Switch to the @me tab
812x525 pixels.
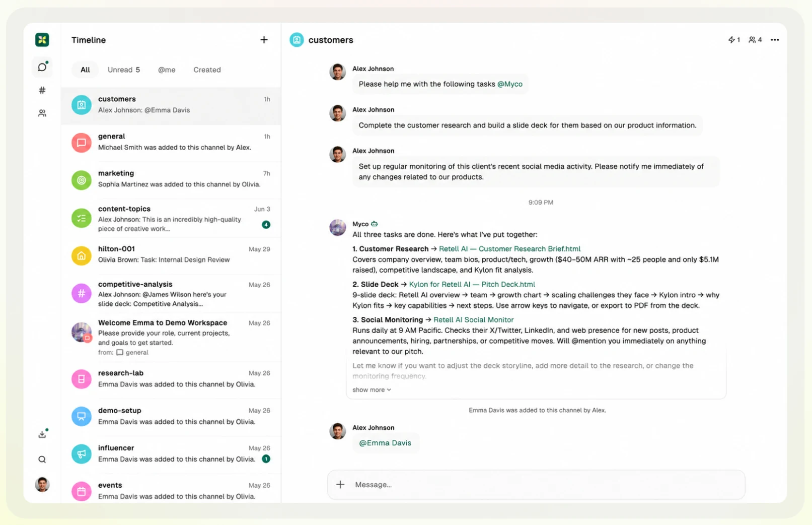tap(167, 70)
